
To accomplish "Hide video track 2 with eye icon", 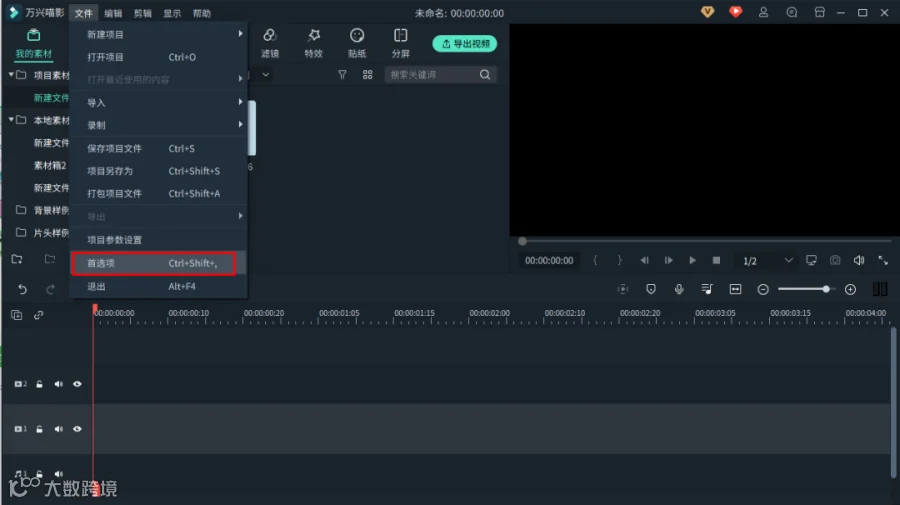I will click(77, 384).
